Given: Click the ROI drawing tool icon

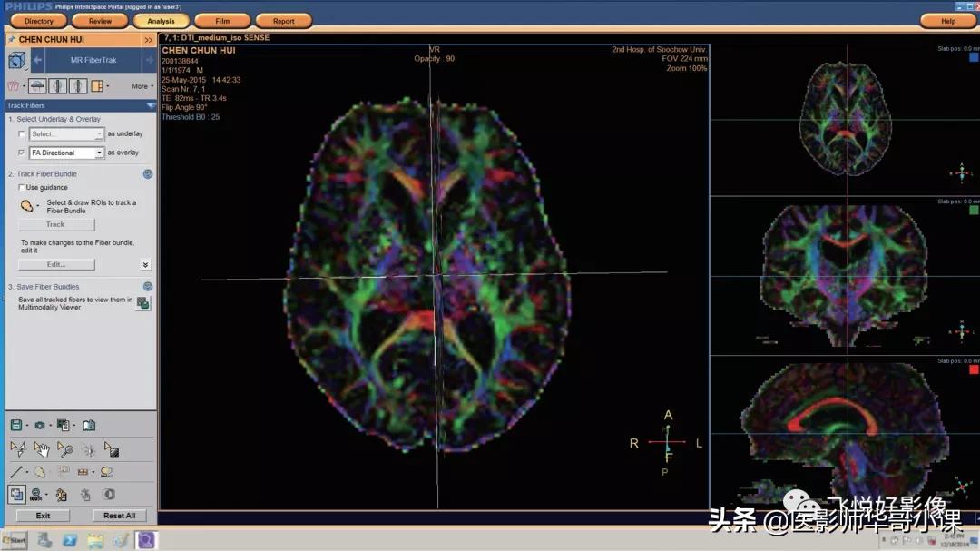Looking at the screenshot, I should (27, 207).
